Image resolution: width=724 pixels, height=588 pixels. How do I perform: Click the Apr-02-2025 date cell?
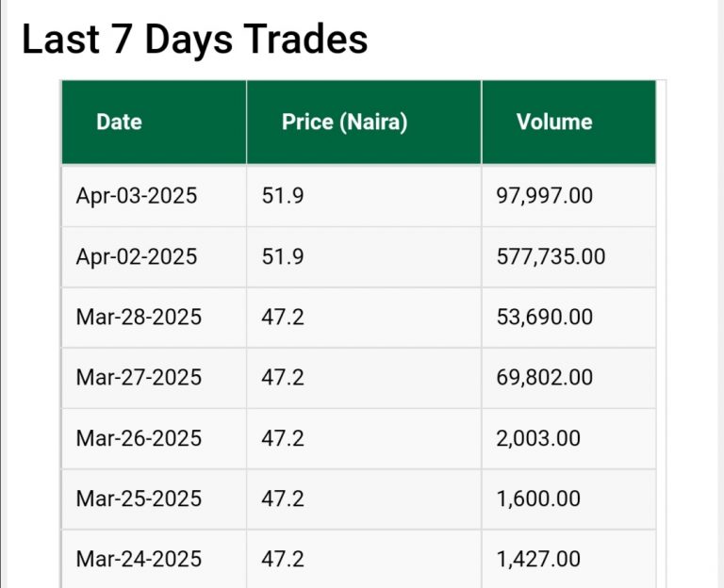[x=137, y=256]
